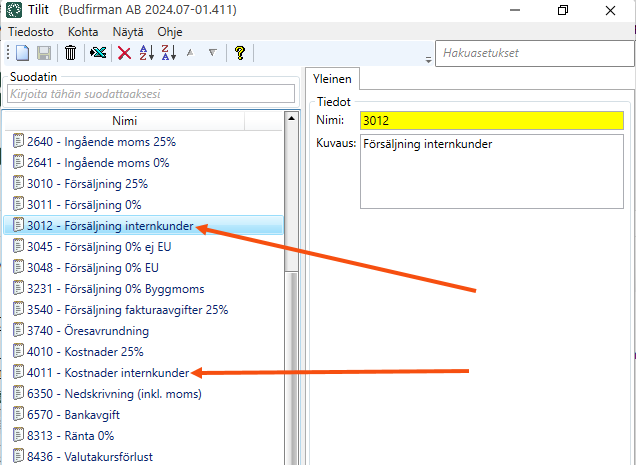The image size is (636, 465).
Task: Click the Excel export icon
Action: point(98,53)
